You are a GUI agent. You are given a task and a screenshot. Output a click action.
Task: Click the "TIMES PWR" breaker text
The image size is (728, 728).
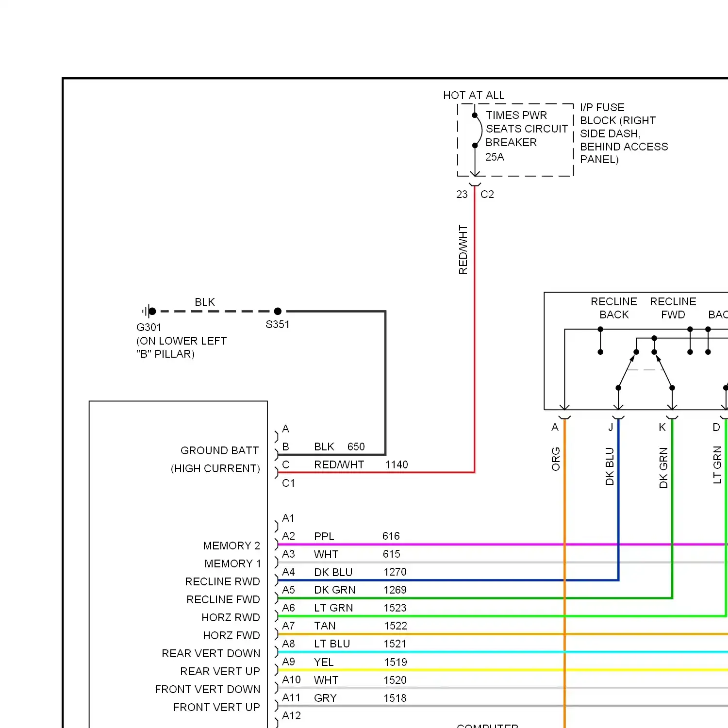[516, 115]
